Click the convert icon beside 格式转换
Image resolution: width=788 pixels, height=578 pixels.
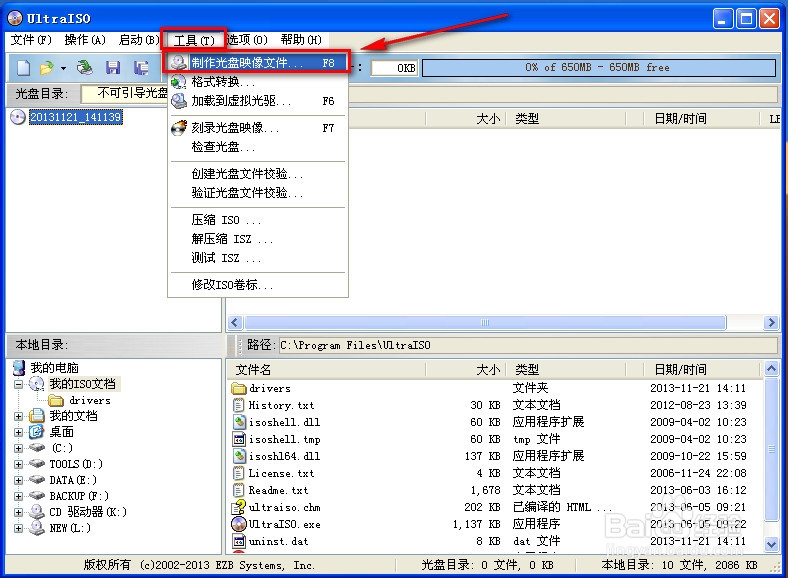(x=178, y=81)
